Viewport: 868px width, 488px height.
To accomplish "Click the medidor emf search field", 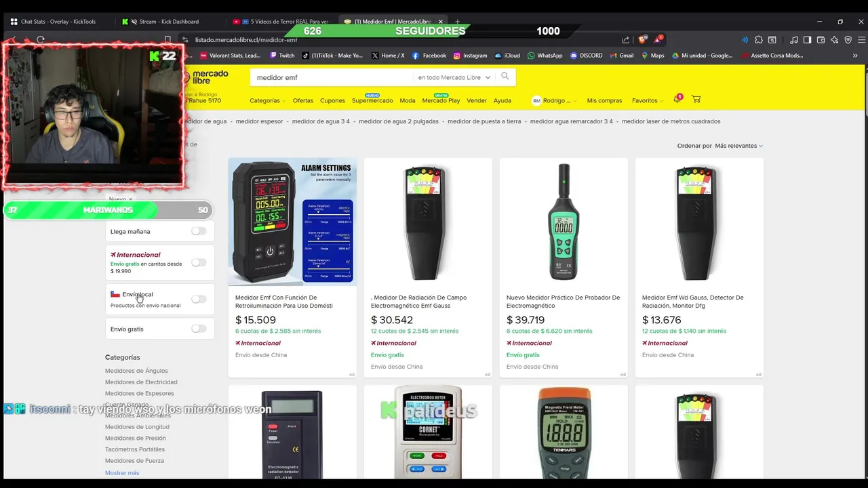I will pos(332,77).
